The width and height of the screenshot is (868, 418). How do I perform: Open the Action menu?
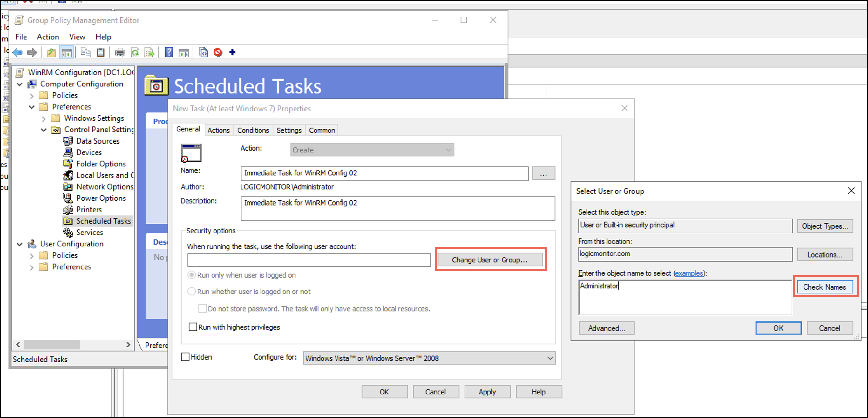point(48,37)
